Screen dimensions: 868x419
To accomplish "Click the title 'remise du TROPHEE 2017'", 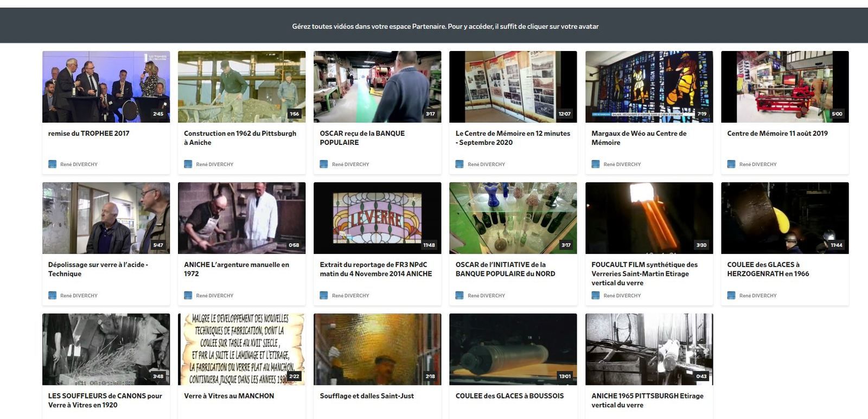I will coord(88,134).
